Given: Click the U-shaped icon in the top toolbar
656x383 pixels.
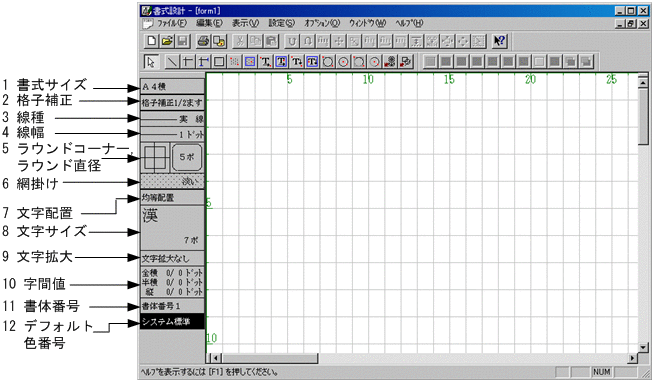Looking at the screenshot, I should [x=292, y=41].
